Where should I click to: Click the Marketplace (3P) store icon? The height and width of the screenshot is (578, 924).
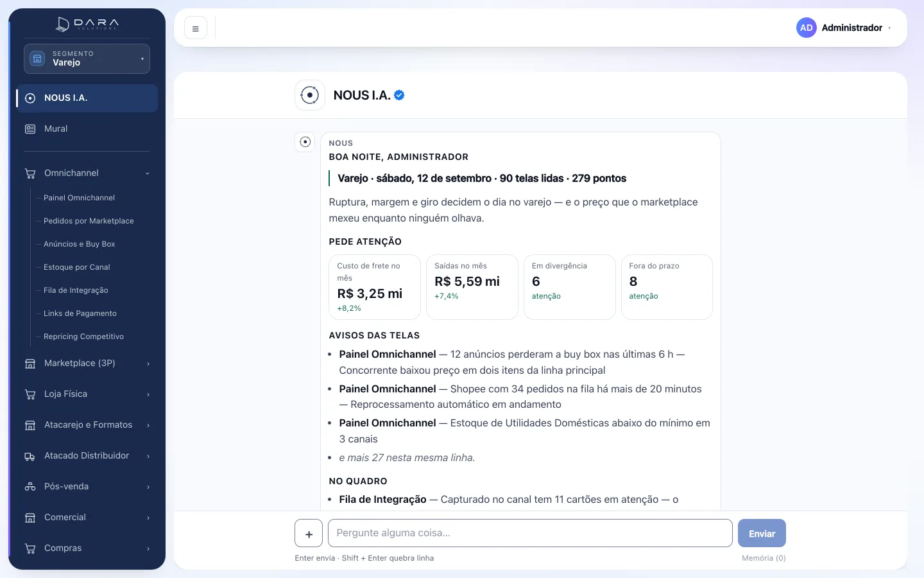(30, 363)
